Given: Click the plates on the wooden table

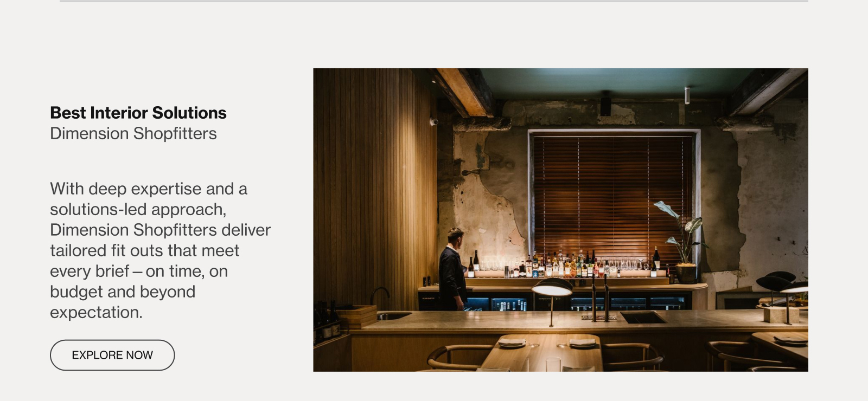Looking at the screenshot, I should pyautogui.click(x=547, y=343).
